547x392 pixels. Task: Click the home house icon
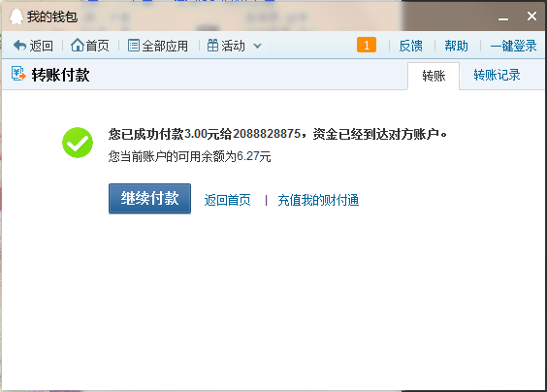77,45
